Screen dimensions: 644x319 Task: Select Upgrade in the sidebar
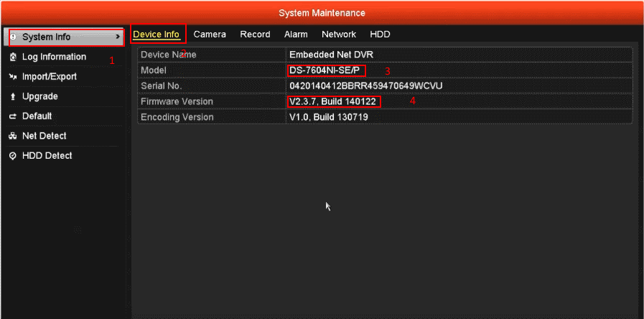tap(39, 96)
